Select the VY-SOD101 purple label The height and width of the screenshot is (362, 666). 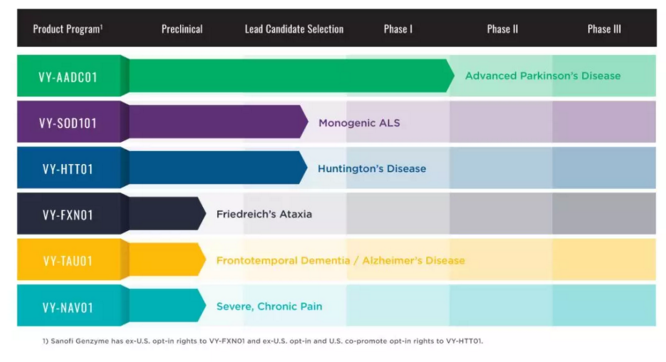click(68, 123)
